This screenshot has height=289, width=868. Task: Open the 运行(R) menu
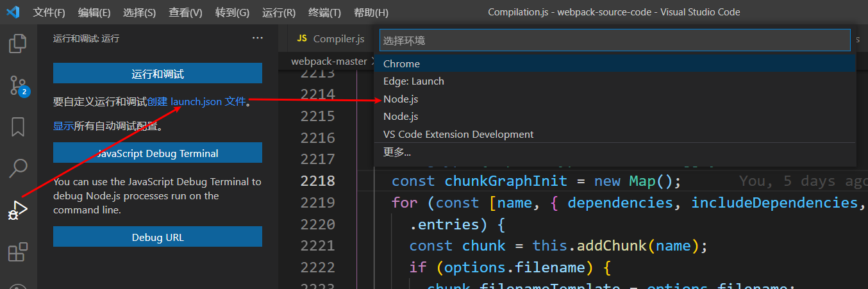point(279,12)
